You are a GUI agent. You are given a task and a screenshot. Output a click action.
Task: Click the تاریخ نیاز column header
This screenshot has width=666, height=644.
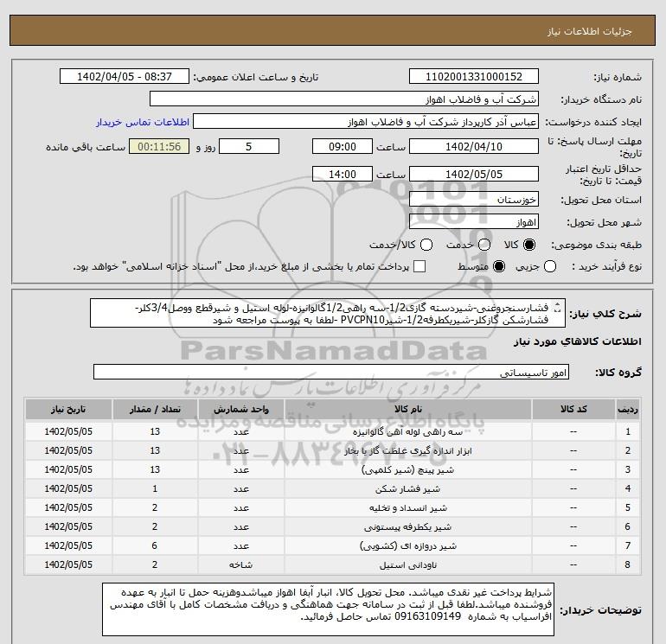click(68, 409)
